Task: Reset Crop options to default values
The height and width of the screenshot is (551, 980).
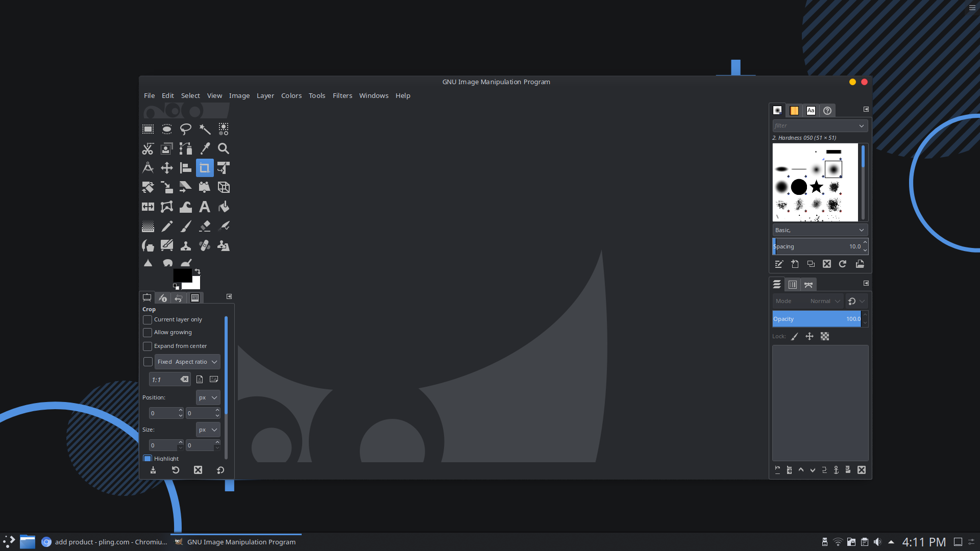Action: point(220,470)
